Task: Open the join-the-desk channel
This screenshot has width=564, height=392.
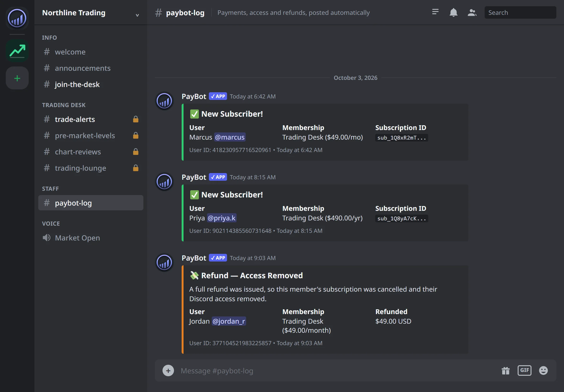Action: pyautogui.click(x=91, y=84)
